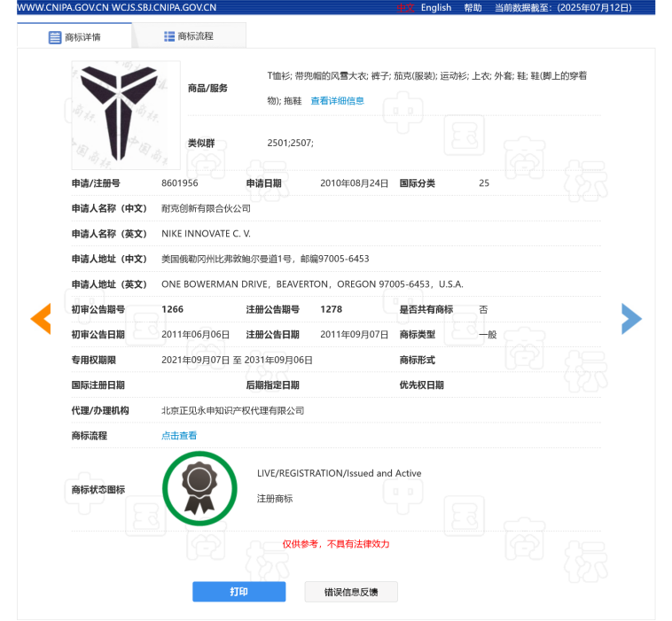Select the WWW.CNIPA.GOV.CN header text

coord(63,8)
